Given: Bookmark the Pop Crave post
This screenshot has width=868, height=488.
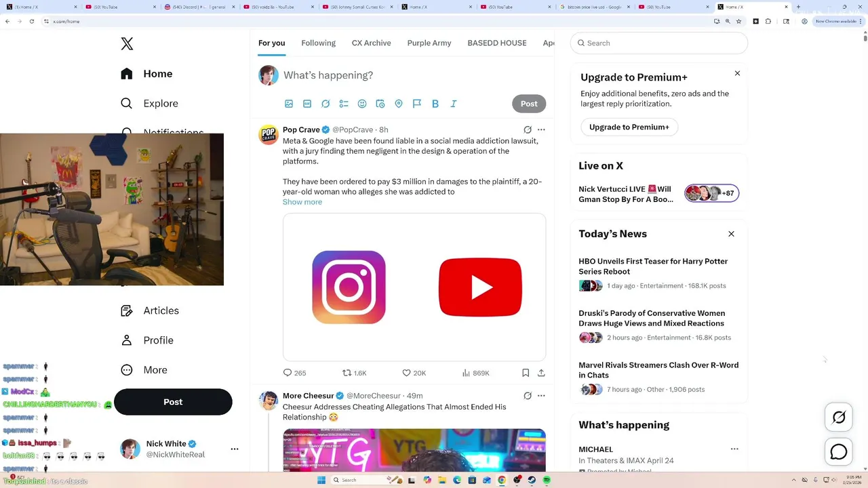Looking at the screenshot, I should 526,373.
